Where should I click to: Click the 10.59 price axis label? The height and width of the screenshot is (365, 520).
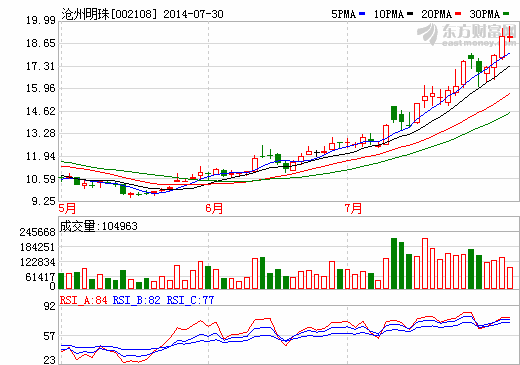[41, 179]
